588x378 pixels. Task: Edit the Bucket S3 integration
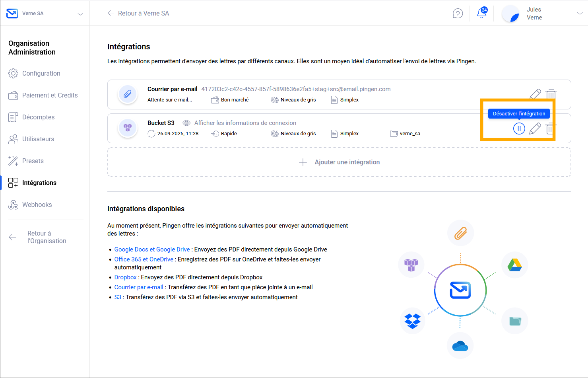535,129
